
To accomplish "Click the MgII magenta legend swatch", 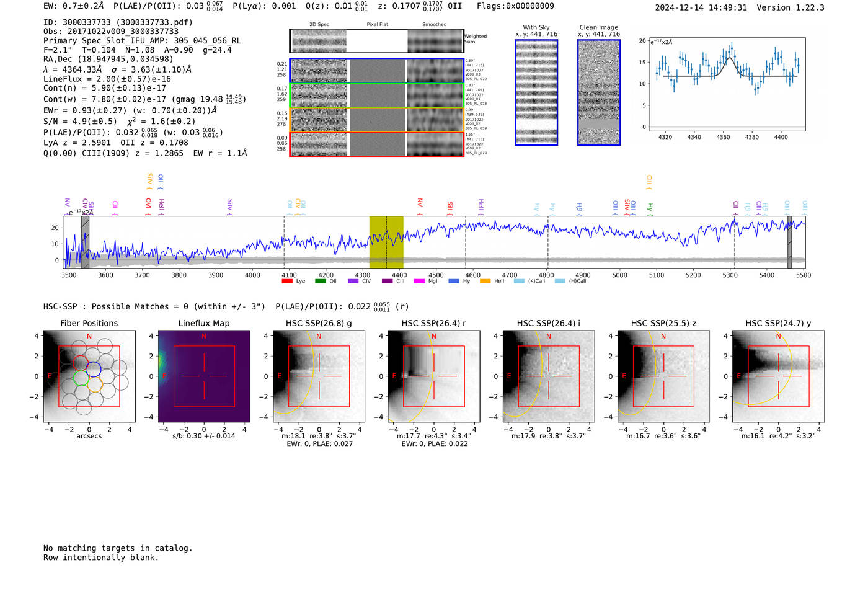I will coord(418,281).
